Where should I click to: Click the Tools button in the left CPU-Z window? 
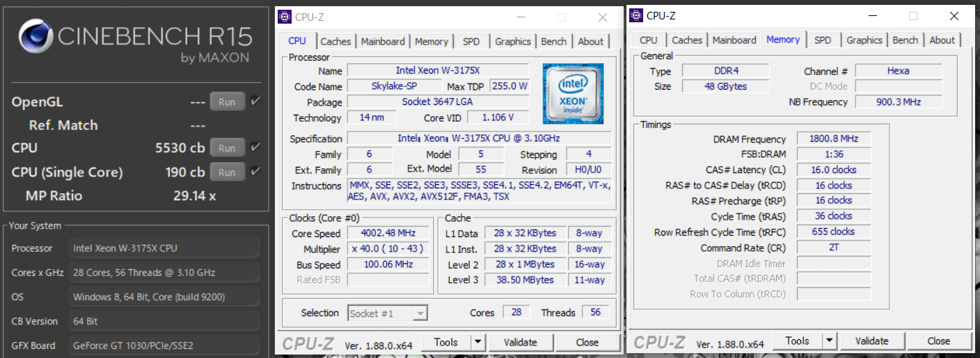tap(445, 341)
